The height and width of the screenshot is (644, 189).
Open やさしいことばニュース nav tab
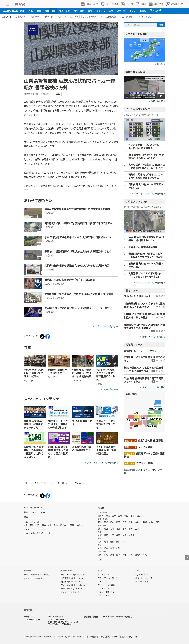[x=155, y=11]
